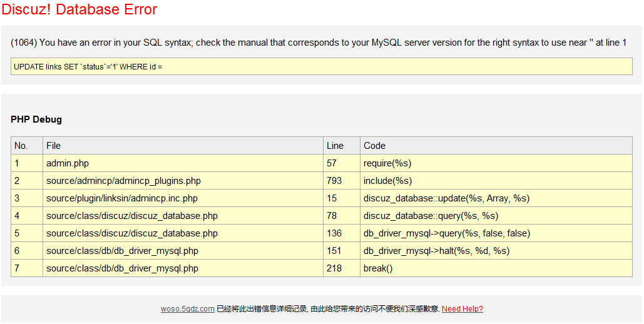Click the include(%s) code cell
644x324 pixels.
[387, 181]
